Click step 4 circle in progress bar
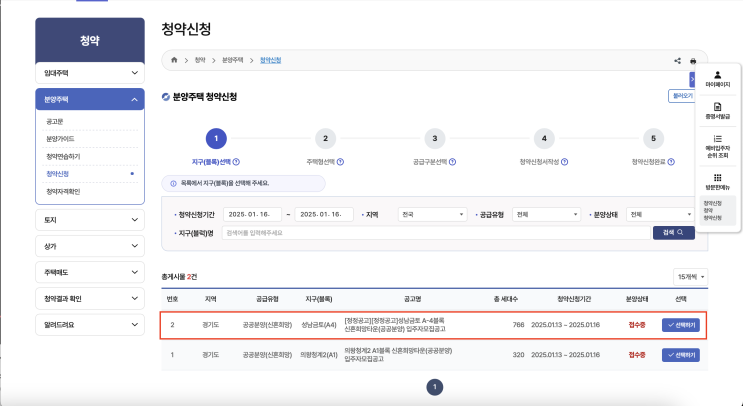 (x=544, y=138)
